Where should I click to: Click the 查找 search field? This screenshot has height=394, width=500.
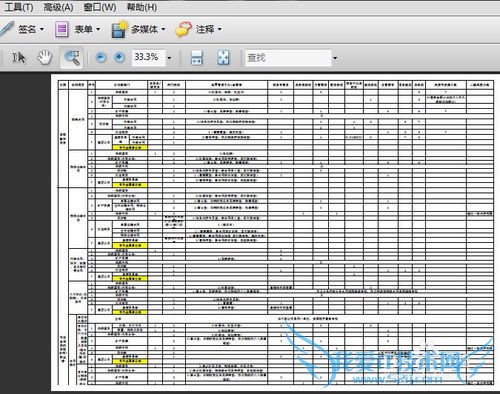(x=288, y=58)
